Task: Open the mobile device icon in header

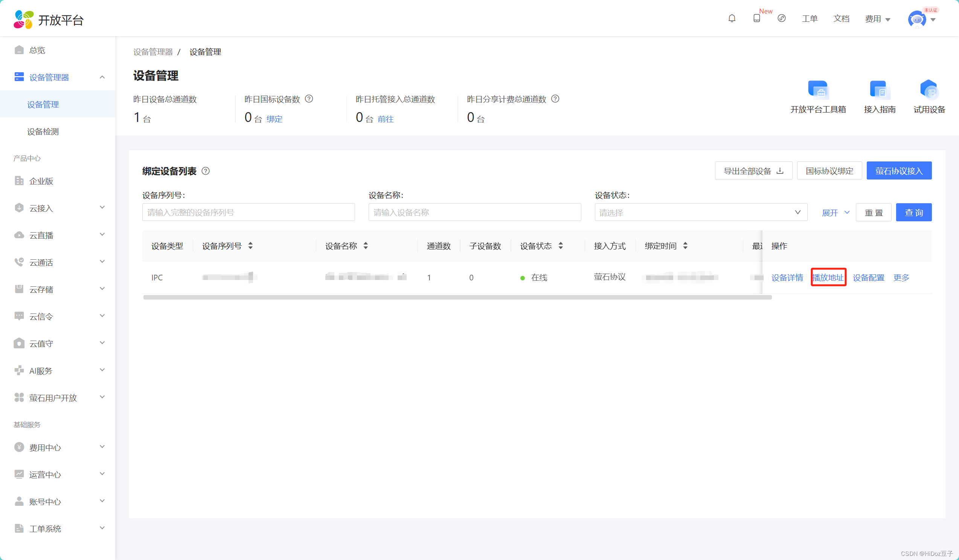Action: [x=756, y=18]
